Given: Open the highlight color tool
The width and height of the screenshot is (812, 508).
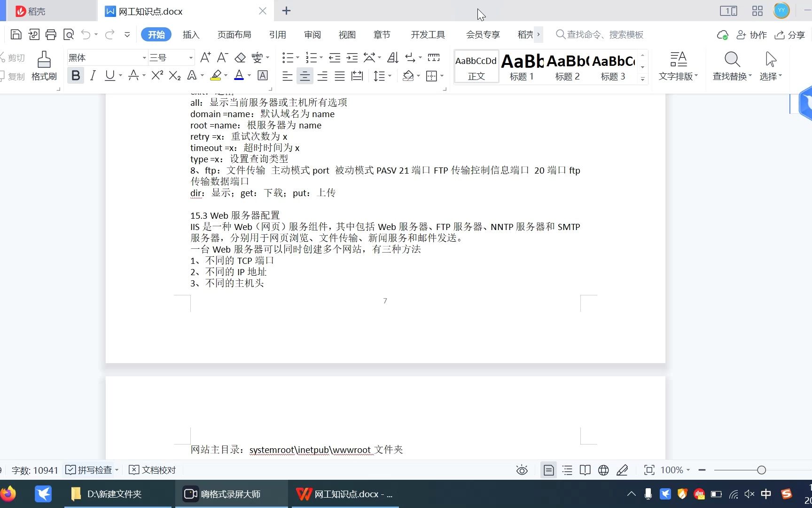Looking at the screenshot, I should pyautogui.click(x=216, y=75).
